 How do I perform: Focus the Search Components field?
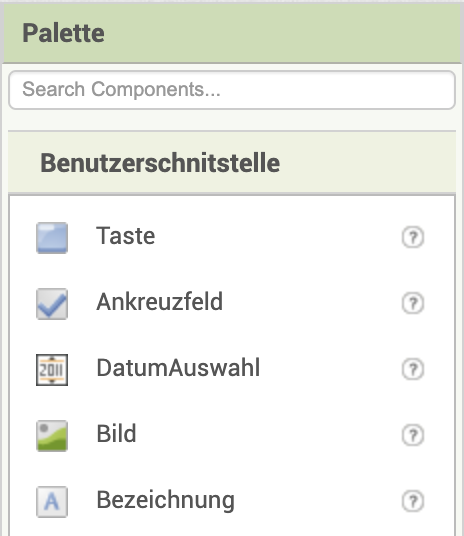232,90
